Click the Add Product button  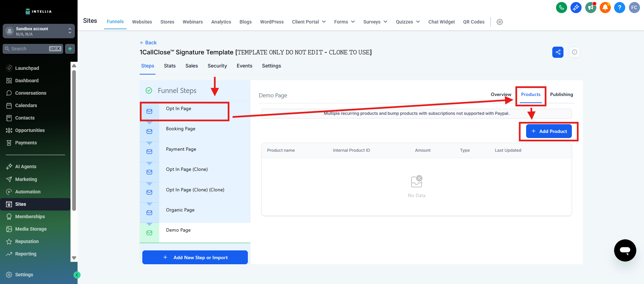click(549, 131)
